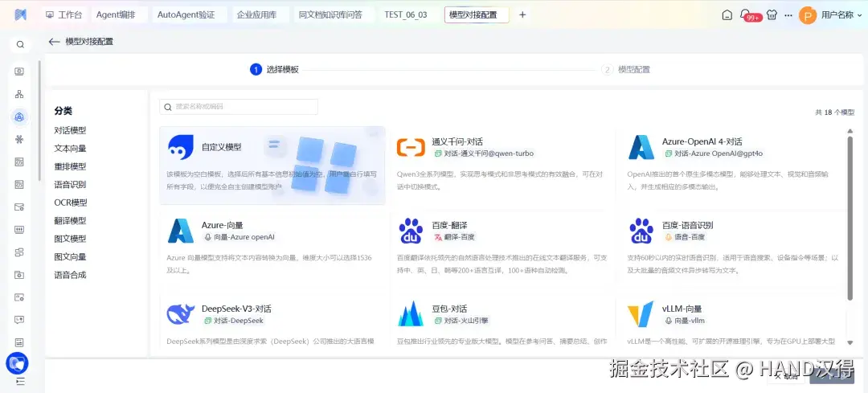
Task: Select the 图文模型 category
Action: (70, 239)
